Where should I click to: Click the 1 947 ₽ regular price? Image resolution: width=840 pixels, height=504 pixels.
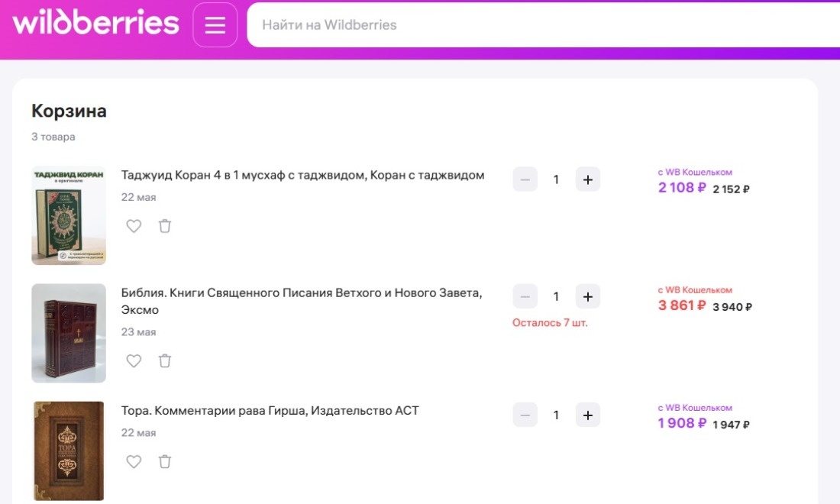732,425
